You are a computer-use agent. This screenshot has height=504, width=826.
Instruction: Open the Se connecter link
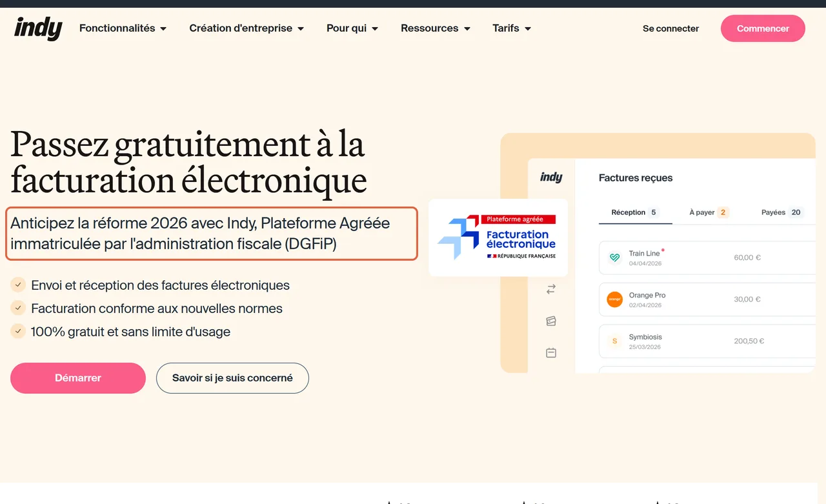click(x=670, y=28)
